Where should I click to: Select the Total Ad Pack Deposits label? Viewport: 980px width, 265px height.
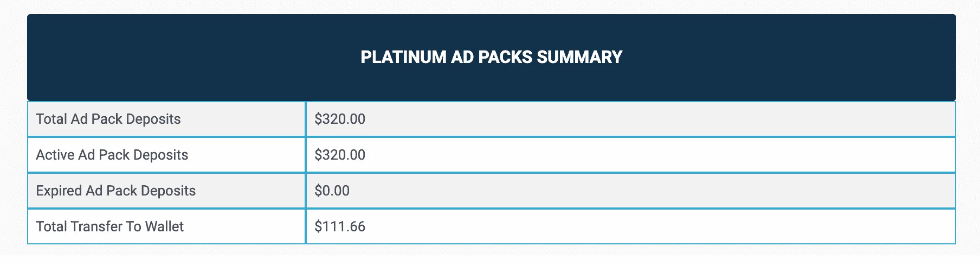[108, 119]
